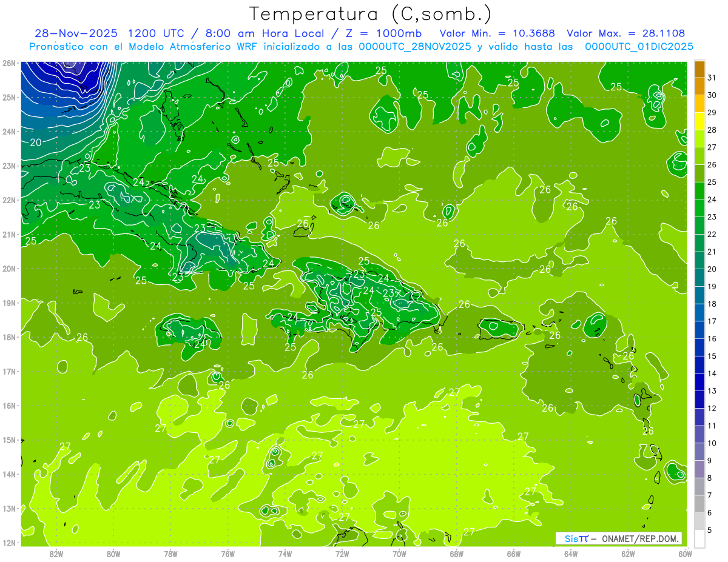Click the "0000UTC_01DIC2025" valid-until time

click(639, 47)
